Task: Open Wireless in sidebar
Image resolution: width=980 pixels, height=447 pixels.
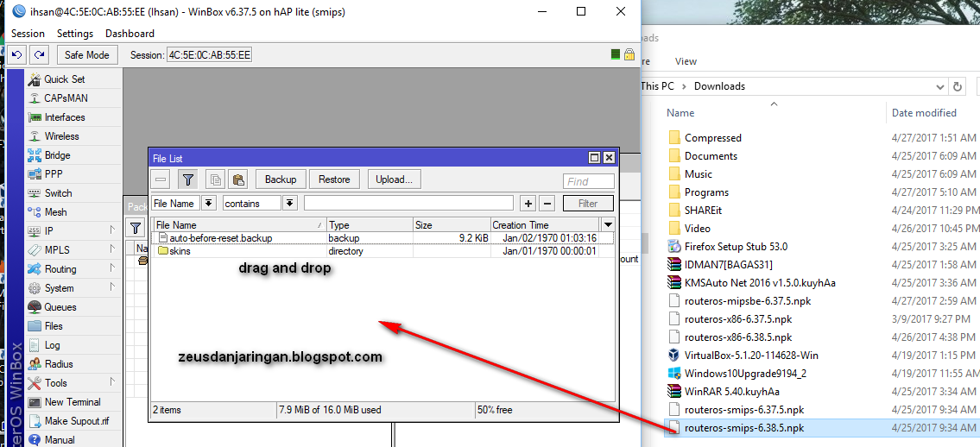Action: point(62,136)
